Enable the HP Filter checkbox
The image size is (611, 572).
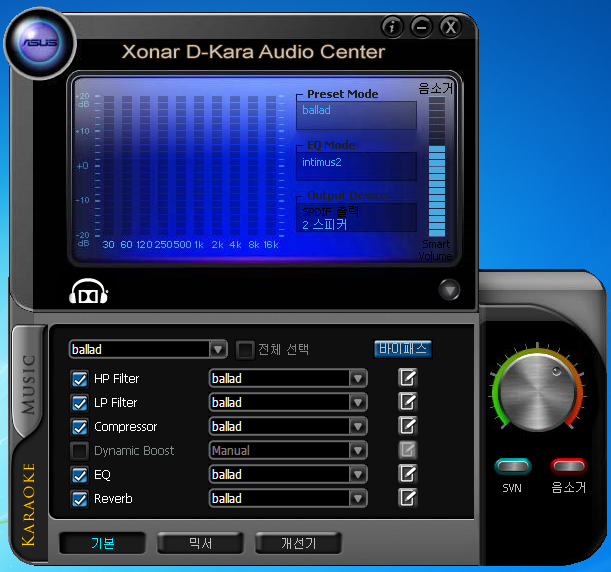[79, 379]
